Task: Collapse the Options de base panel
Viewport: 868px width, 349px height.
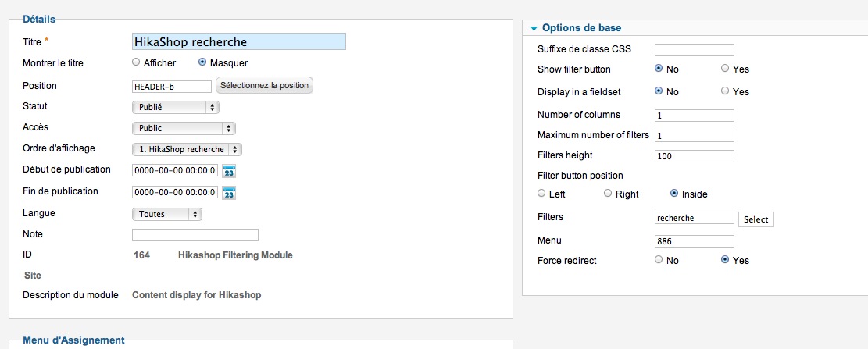Action: 534,28
